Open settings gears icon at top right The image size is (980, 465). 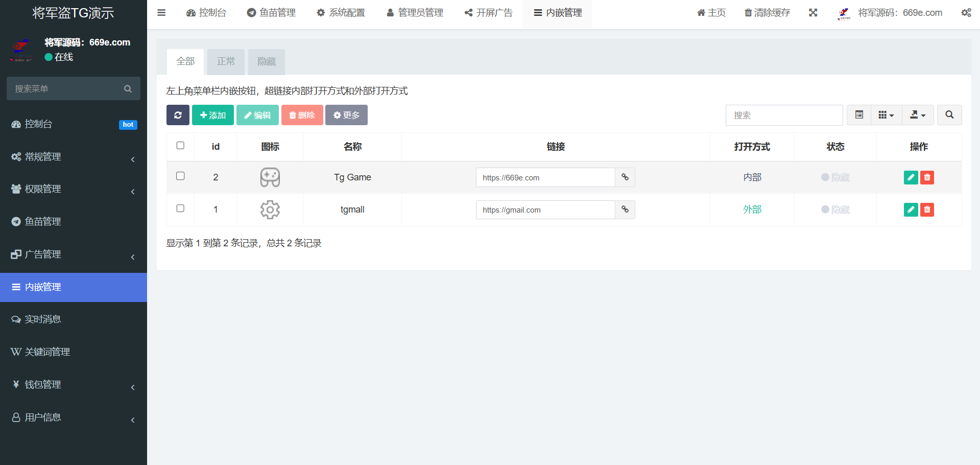(x=966, y=13)
